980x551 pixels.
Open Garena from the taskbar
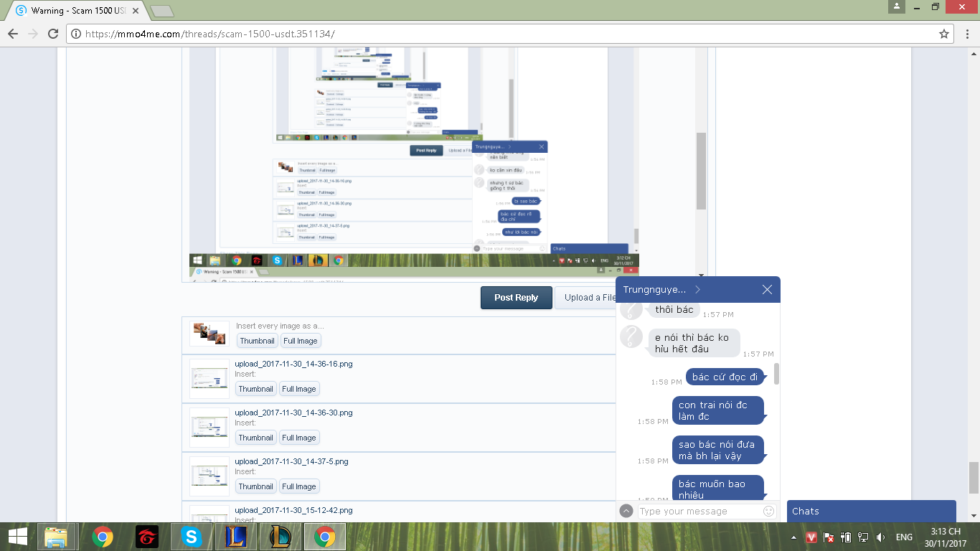146,537
